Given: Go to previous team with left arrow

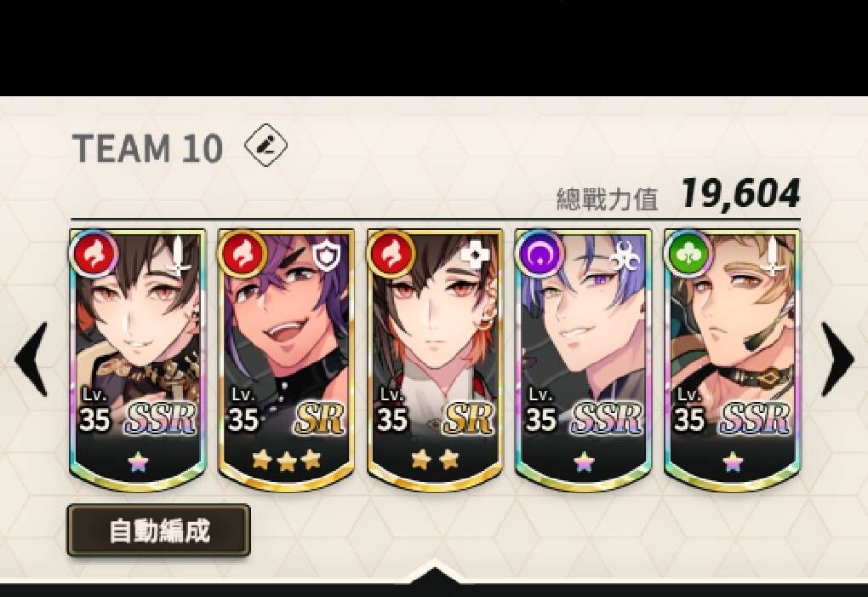Looking at the screenshot, I should click(x=32, y=359).
